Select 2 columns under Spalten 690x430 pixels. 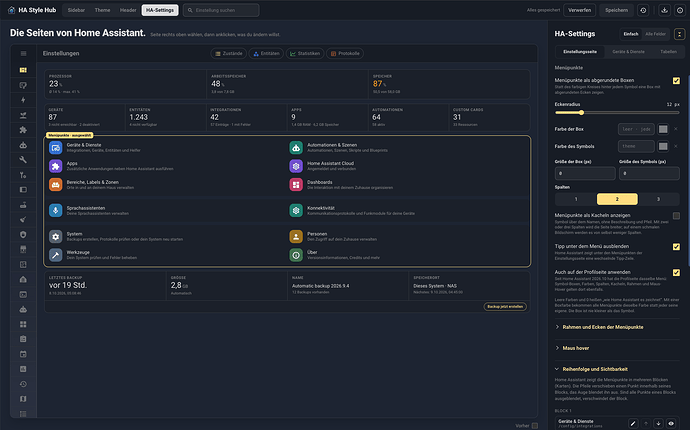pos(617,199)
